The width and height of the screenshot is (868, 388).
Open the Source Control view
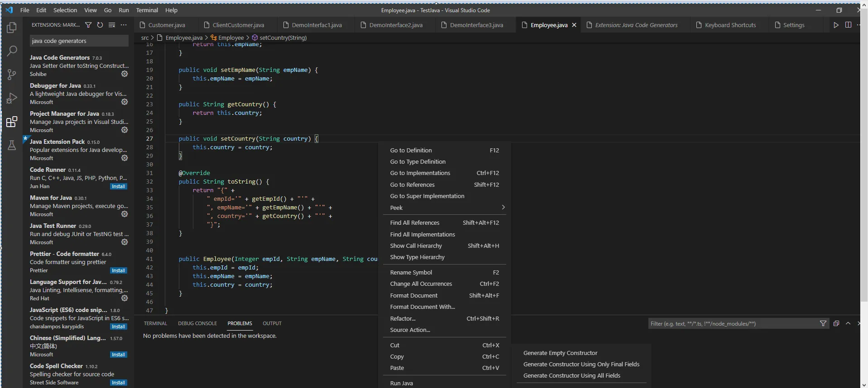point(12,75)
